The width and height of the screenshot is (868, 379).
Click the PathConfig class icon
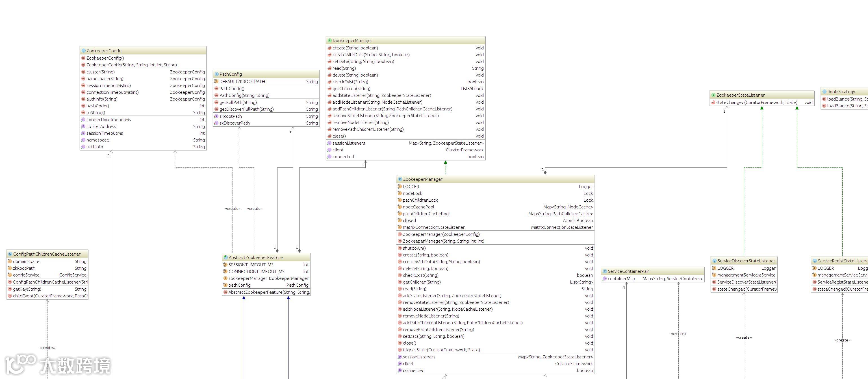click(216, 75)
